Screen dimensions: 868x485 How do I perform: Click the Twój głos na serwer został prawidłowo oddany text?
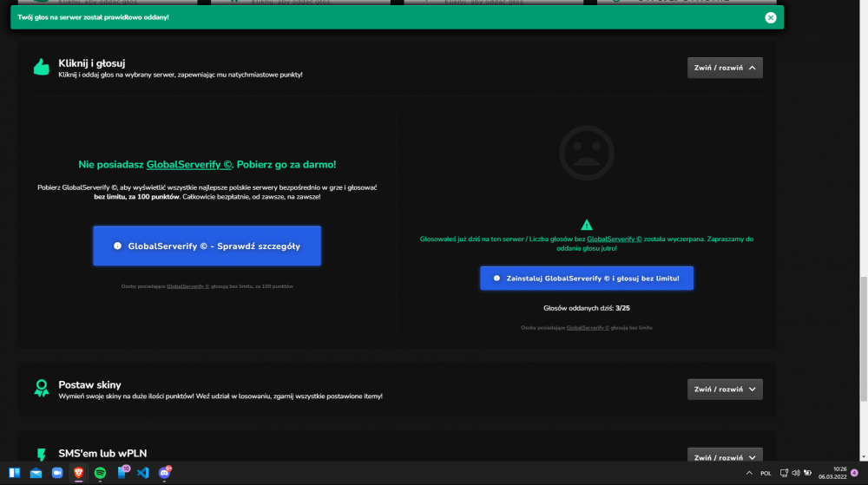tap(93, 17)
